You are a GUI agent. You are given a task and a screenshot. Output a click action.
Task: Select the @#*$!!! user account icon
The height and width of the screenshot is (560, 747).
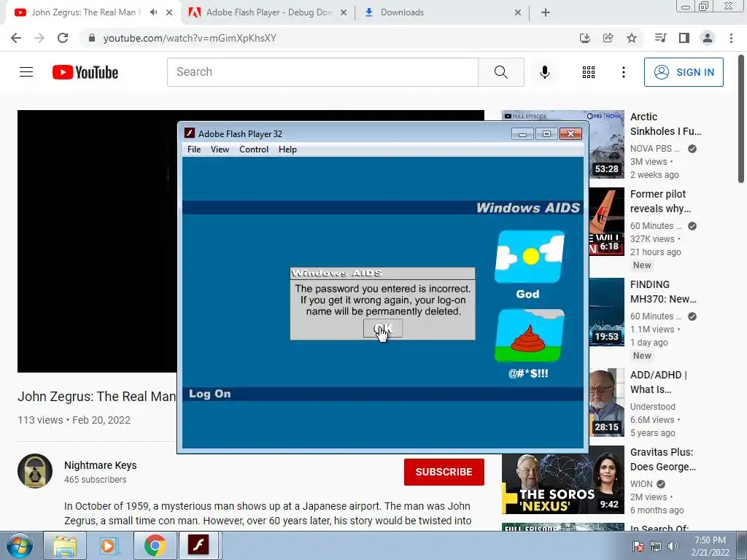[530, 335]
